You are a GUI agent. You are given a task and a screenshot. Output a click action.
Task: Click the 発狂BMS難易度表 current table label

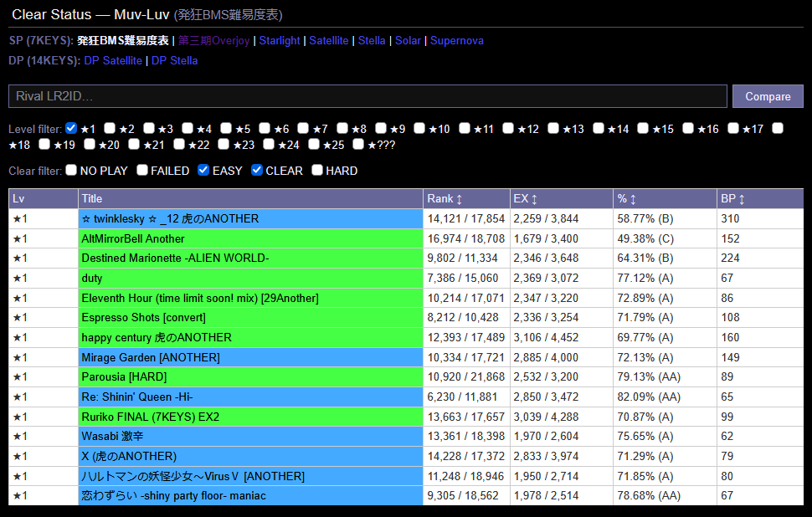point(123,40)
